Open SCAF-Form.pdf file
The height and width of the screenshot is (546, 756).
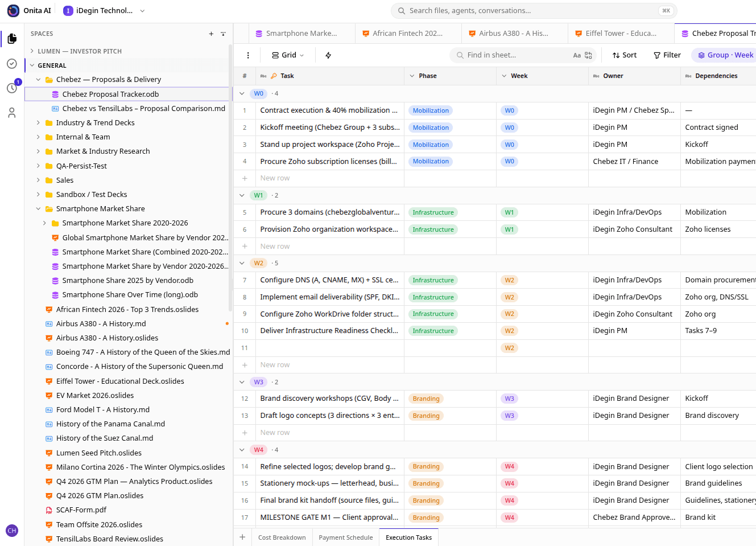[x=128, y=510]
